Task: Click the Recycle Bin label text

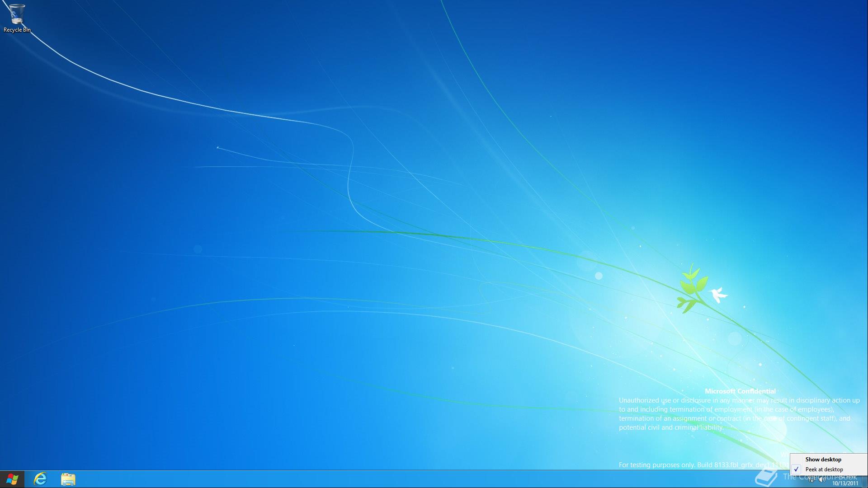Action: tap(17, 30)
